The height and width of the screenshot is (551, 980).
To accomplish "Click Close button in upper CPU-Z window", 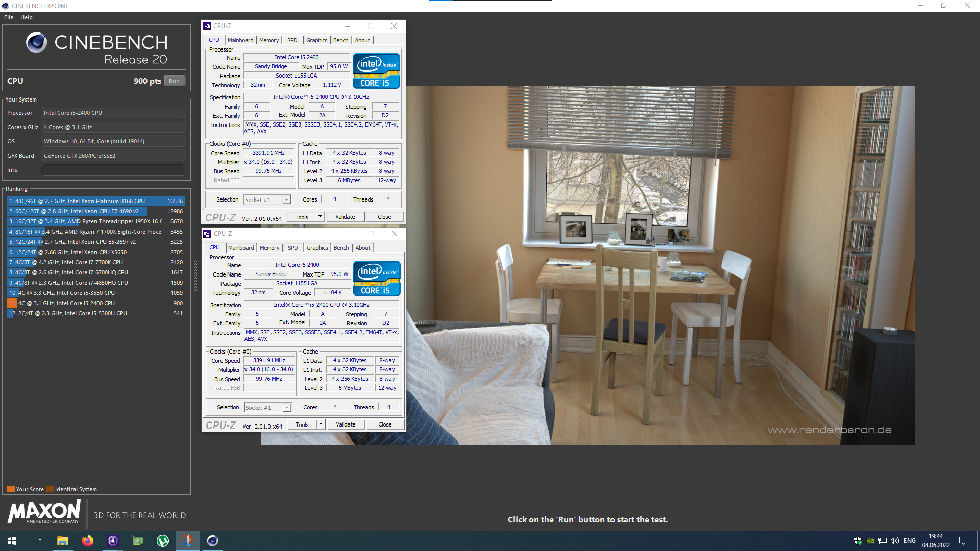I will (384, 217).
